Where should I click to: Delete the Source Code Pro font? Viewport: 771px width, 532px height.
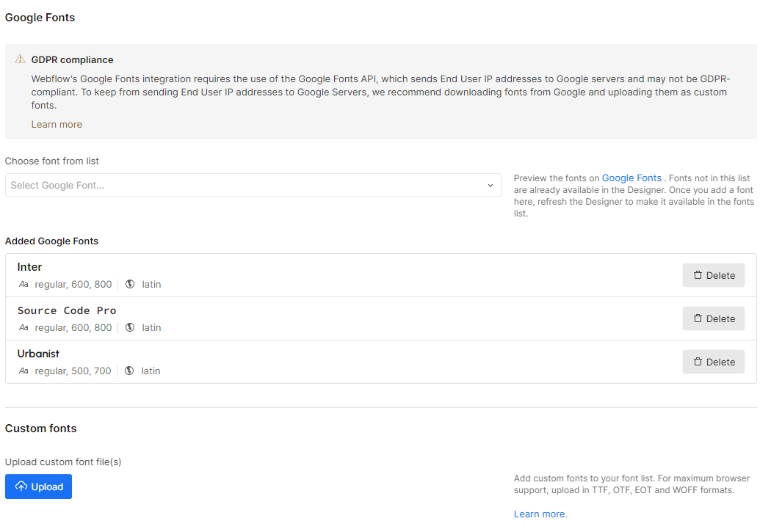tap(714, 318)
